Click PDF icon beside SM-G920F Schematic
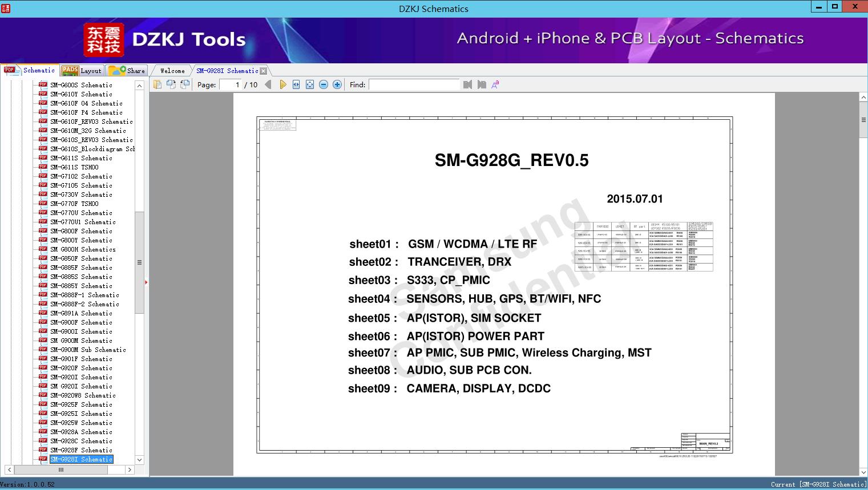This screenshot has height=490, width=868. (43, 368)
